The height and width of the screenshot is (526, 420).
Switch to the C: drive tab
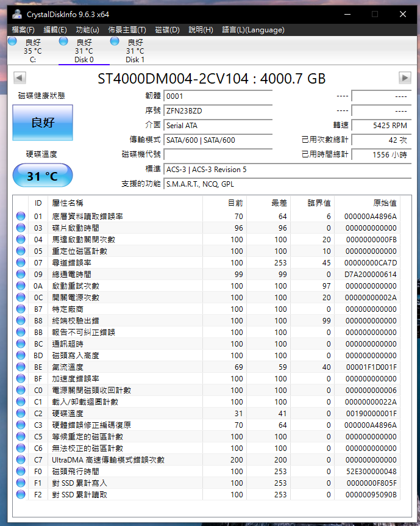coord(32,51)
